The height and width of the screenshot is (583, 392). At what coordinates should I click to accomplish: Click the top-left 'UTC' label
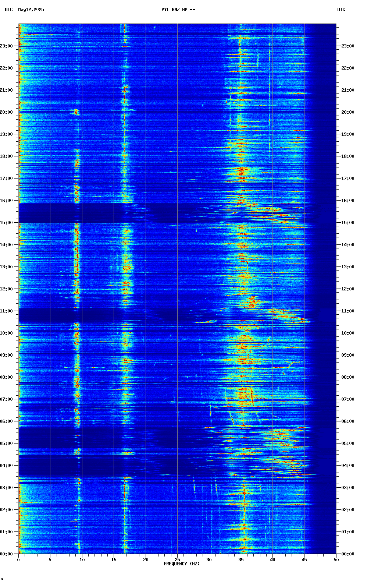tap(9, 10)
